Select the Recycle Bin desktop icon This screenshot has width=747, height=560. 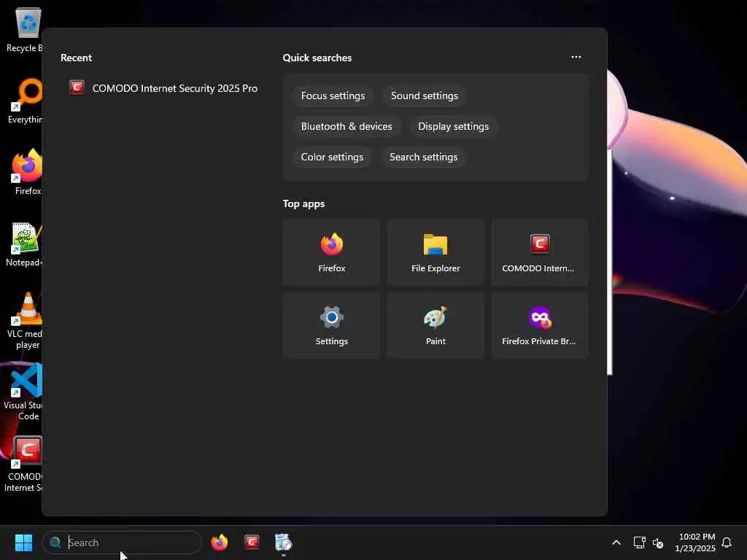[25, 30]
